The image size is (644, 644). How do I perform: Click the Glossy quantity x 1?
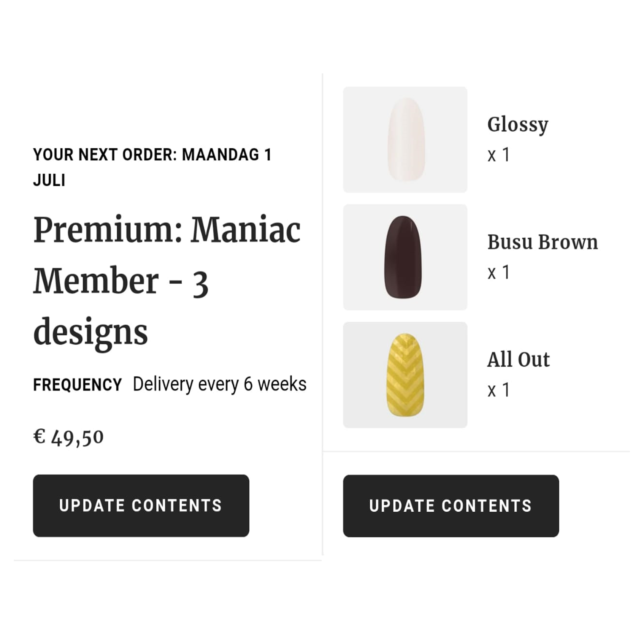(x=498, y=155)
